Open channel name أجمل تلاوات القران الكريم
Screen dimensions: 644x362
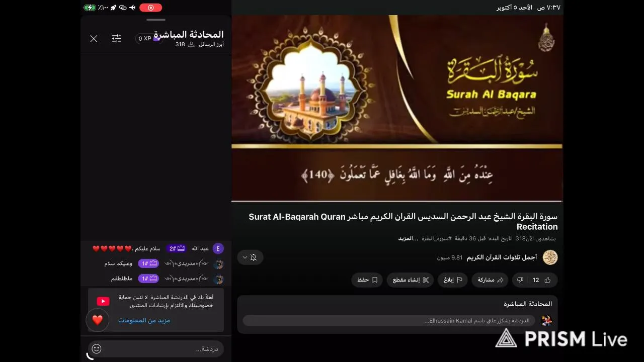[502, 257]
